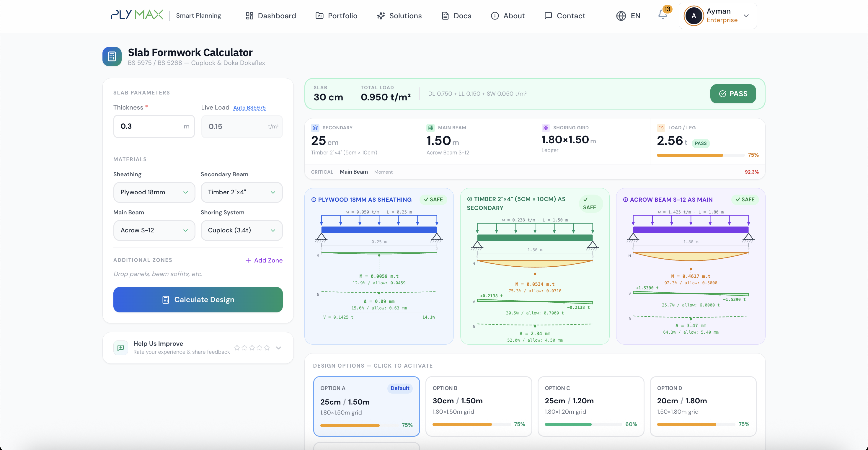The image size is (868, 450).
Task: Click the Help Us Improve feedback icon
Action: point(121,348)
